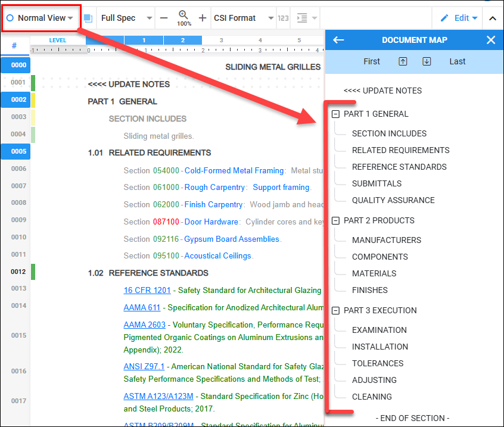Screen dimensions: 504x427
Task: Open Rough Carpentry section link
Action: click(214, 188)
